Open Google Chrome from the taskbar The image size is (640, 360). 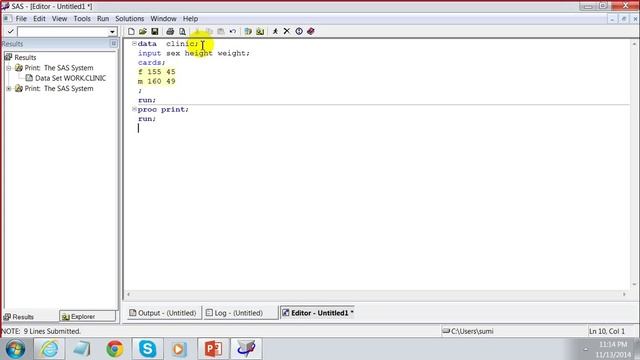pyautogui.click(x=115, y=349)
